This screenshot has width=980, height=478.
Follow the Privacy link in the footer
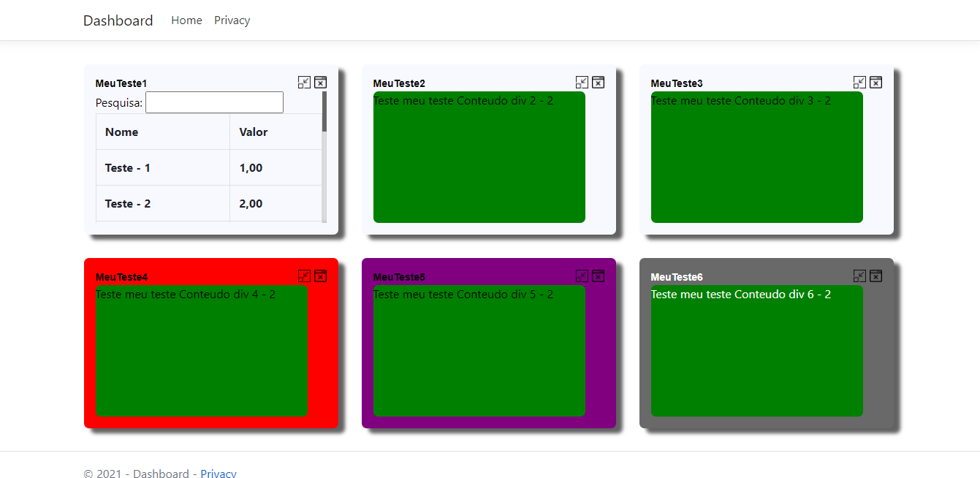[x=219, y=474]
